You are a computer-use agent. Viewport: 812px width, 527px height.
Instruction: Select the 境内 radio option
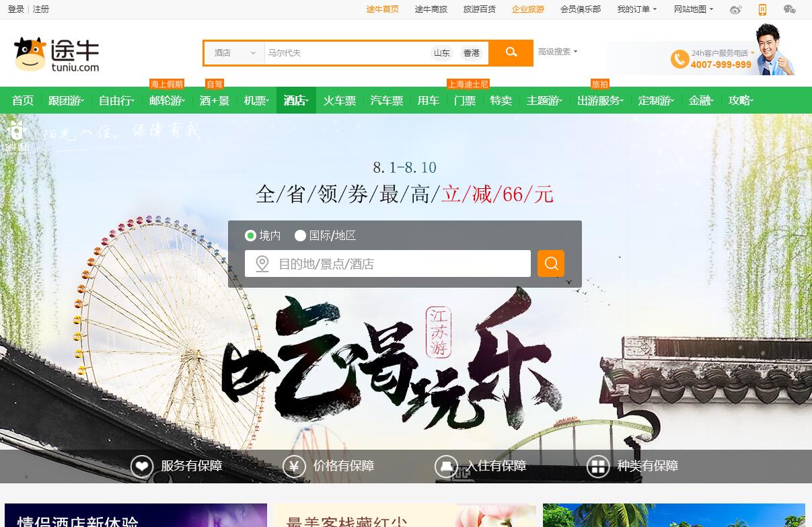coord(251,235)
